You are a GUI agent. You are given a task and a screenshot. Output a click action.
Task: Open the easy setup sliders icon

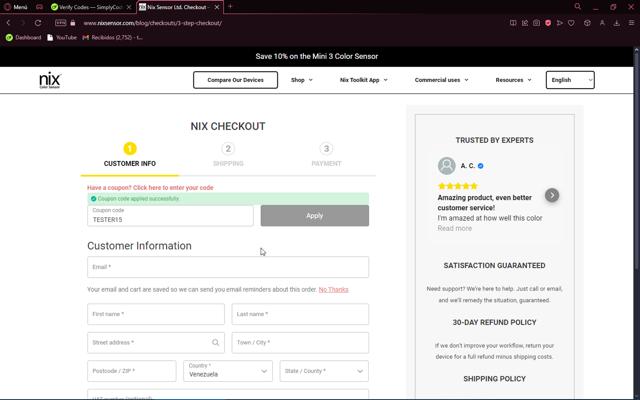tap(631, 23)
